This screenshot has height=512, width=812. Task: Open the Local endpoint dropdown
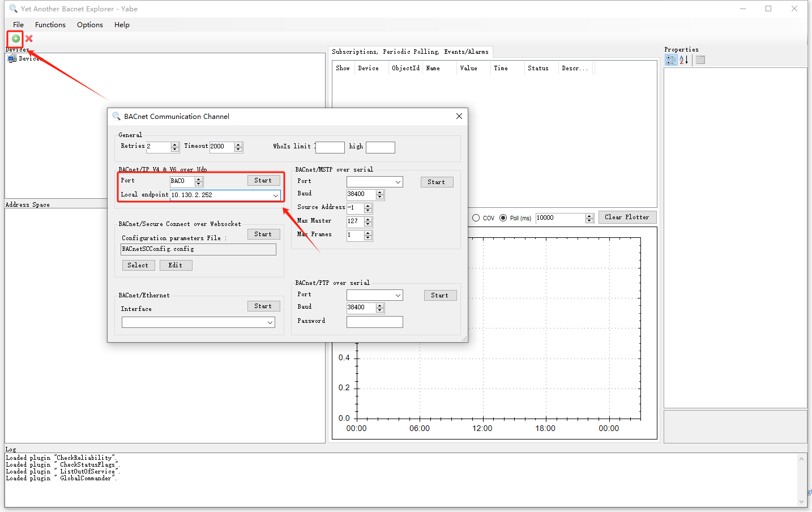[276, 195]
